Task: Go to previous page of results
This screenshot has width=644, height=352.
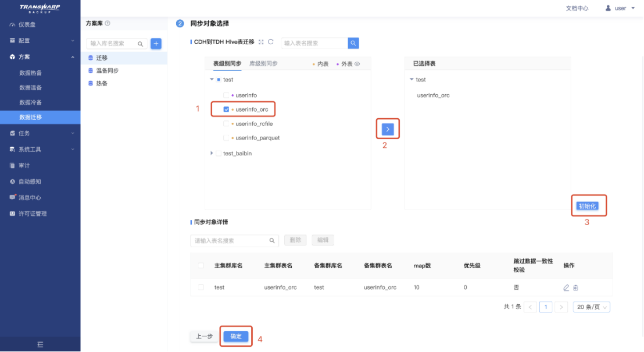Action: (530, 307)
